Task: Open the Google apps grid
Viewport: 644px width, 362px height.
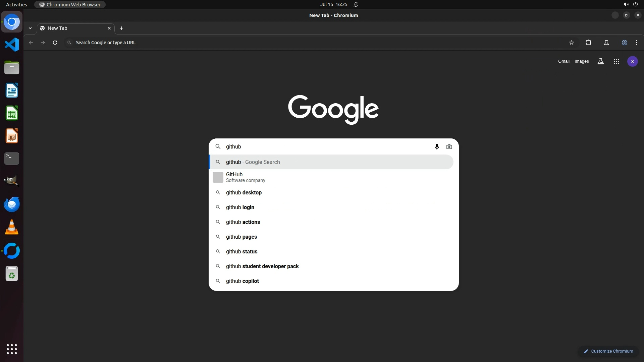Action: tap(616, 61)
